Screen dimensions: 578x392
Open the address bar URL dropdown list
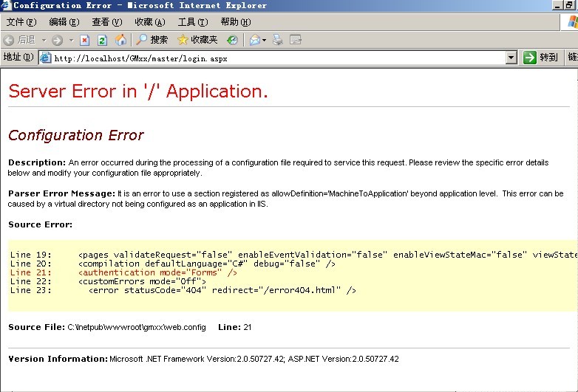tap(511, 58)
